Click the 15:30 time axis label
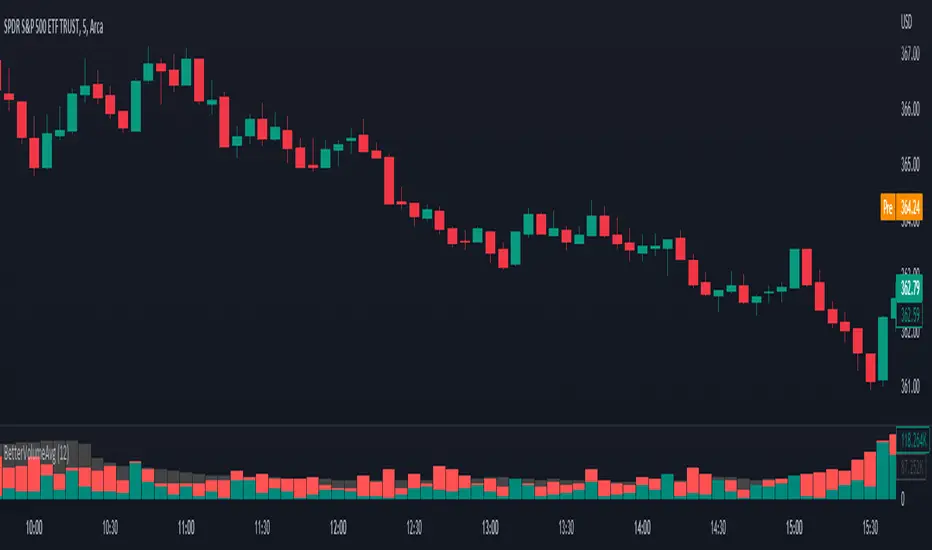The image size is (932, 550). (871, 525)
